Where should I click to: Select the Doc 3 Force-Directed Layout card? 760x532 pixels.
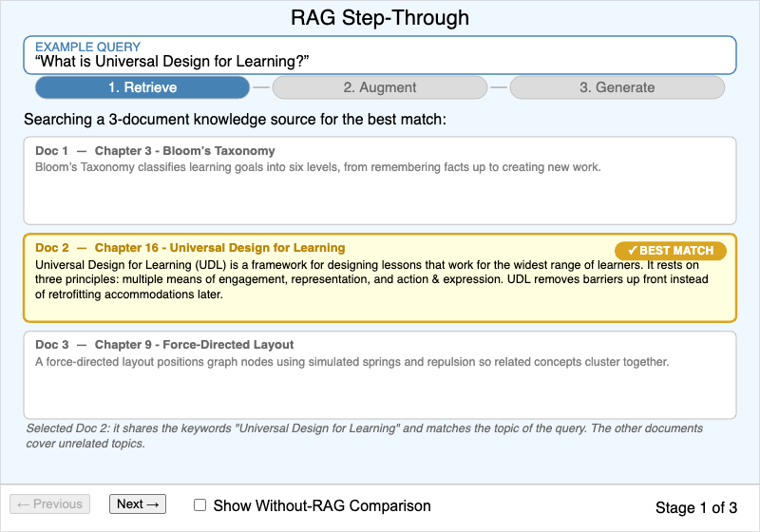pos(380,375)
